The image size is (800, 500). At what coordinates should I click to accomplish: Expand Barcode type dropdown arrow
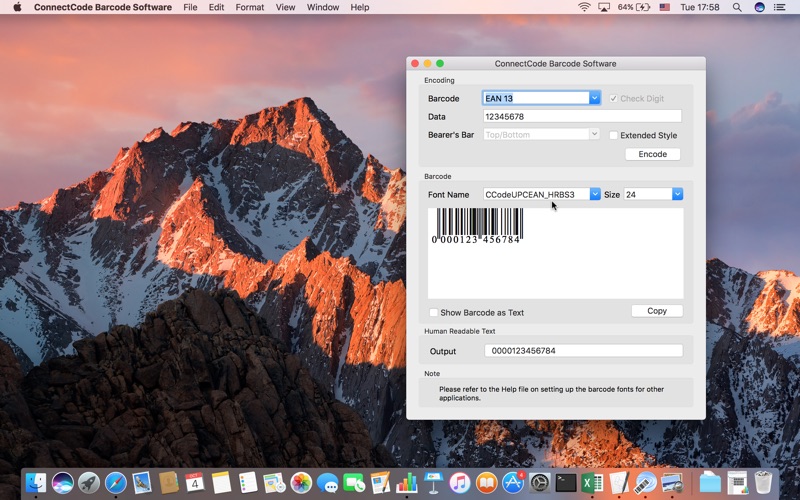(594, 98)
